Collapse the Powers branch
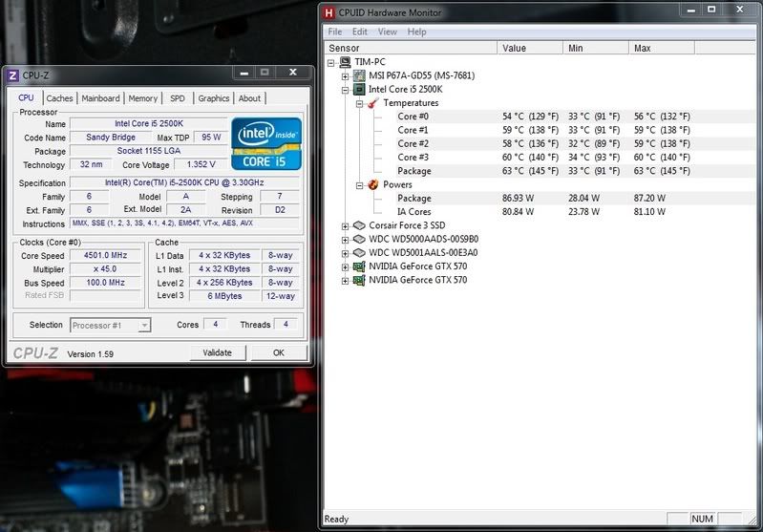Screen dimensions: 763x532 (x=359, y=185)
